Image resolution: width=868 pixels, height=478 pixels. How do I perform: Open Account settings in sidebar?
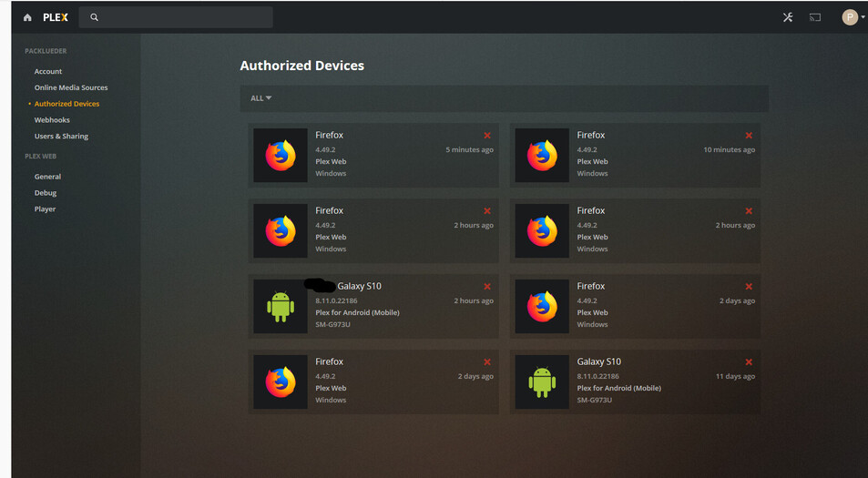48,71
